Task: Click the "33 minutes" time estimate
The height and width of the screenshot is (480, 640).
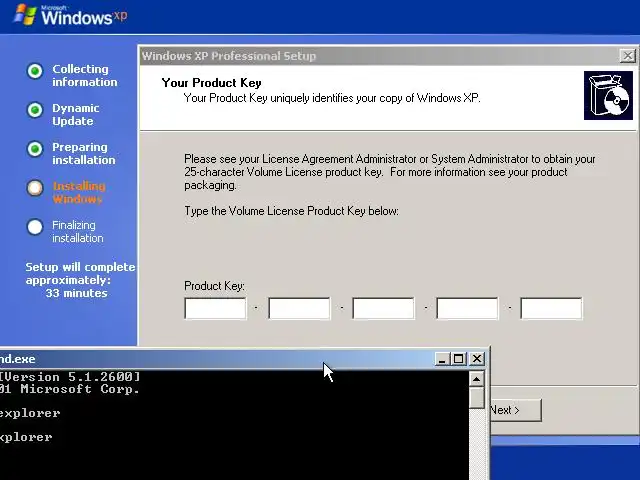Action: [76, 293]
